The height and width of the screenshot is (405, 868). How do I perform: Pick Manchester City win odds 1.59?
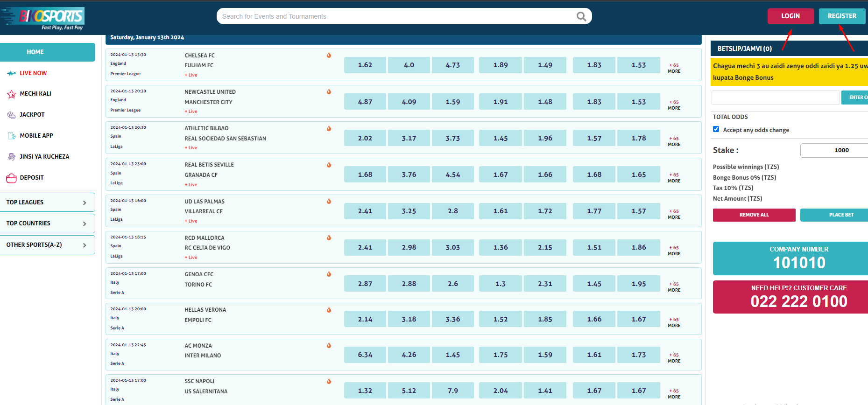pyautogui.click(x=453, y=102)
